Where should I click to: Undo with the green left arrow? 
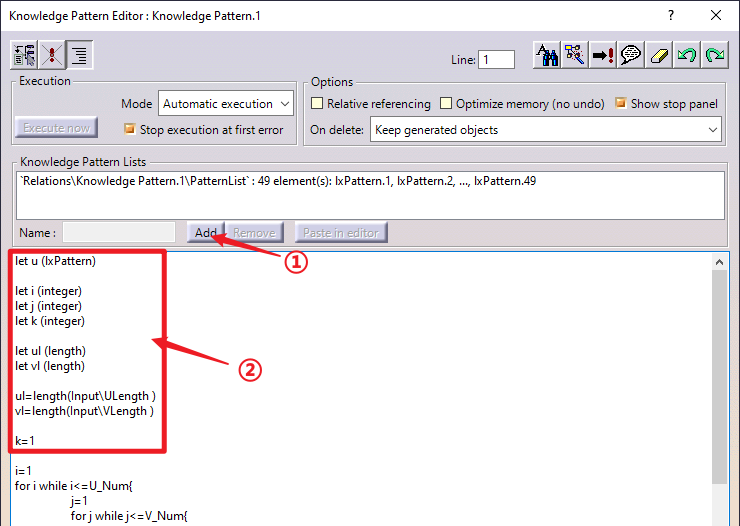click(x=687, y=55)
